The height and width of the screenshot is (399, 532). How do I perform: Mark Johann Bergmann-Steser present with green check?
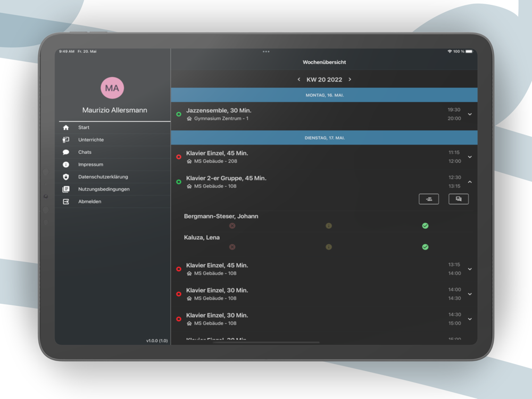[x=425, y=226]
